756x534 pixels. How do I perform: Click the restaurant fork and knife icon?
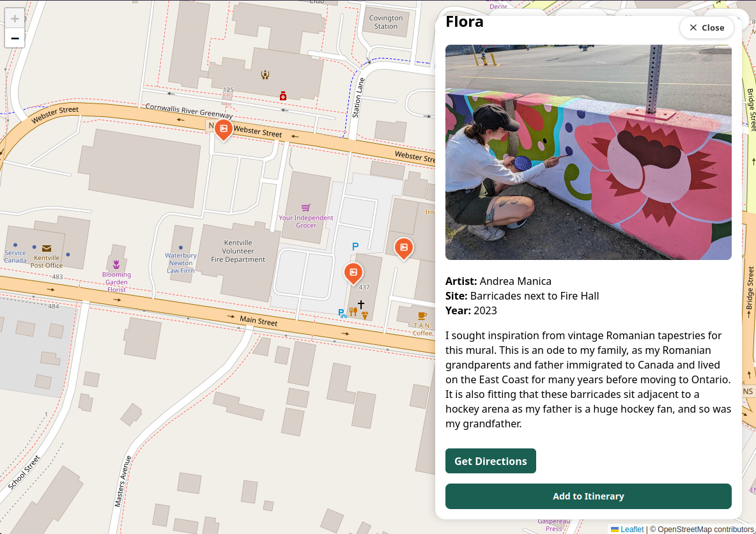(353, 312)
